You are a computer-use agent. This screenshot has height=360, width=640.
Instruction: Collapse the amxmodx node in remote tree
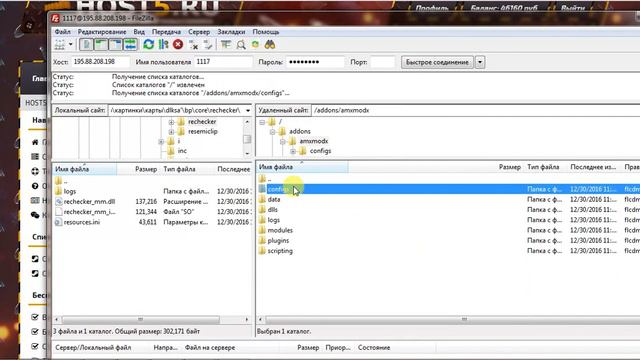click(x=283, y=142)
